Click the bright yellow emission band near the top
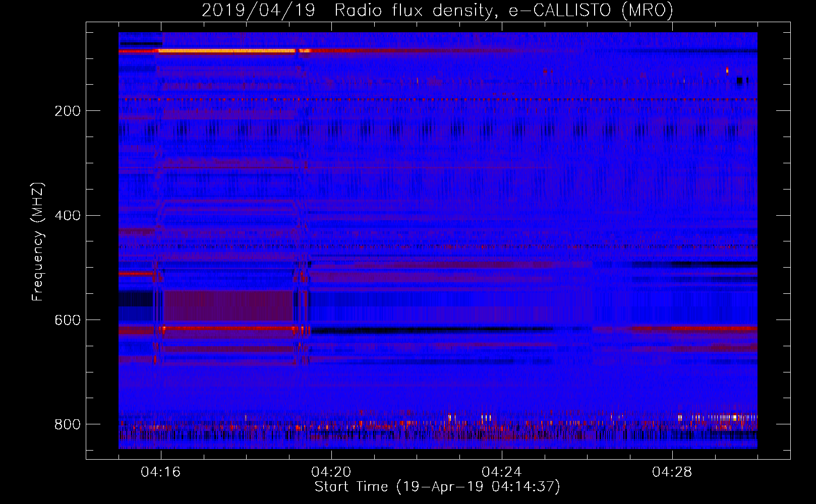 (x=226, y=51)
